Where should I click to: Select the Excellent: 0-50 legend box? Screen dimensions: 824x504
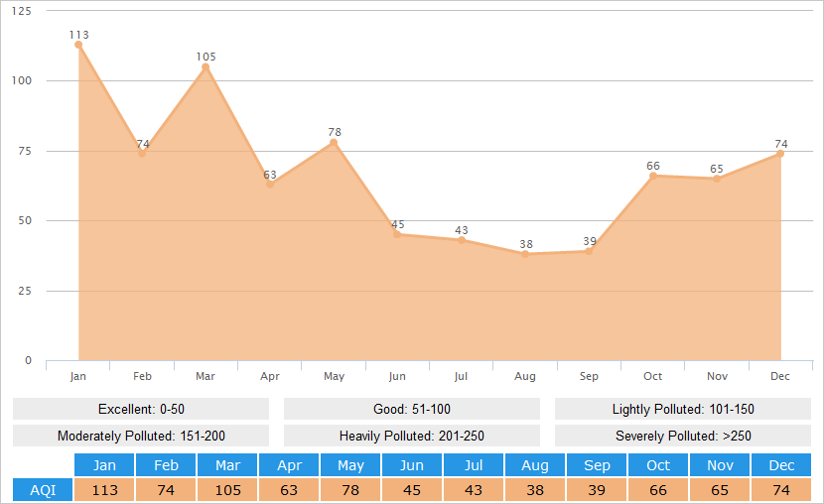pyautogui.click(x=141, y=409)
